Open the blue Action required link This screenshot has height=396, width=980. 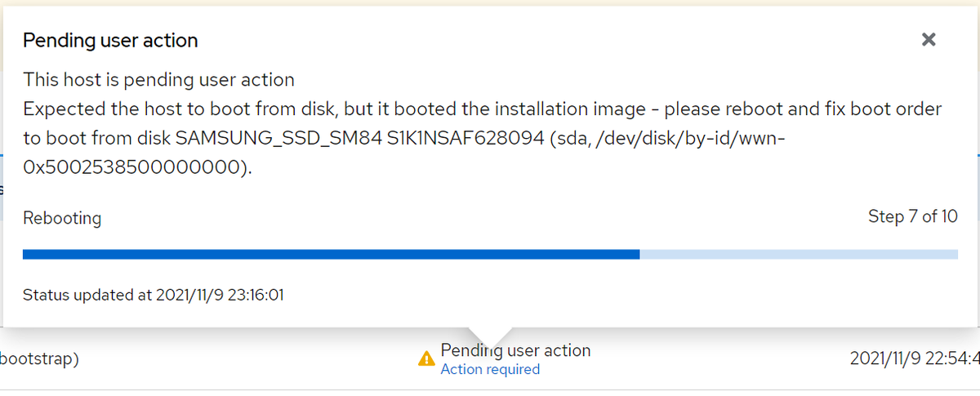pyautogui.click(x=490, y=370)
